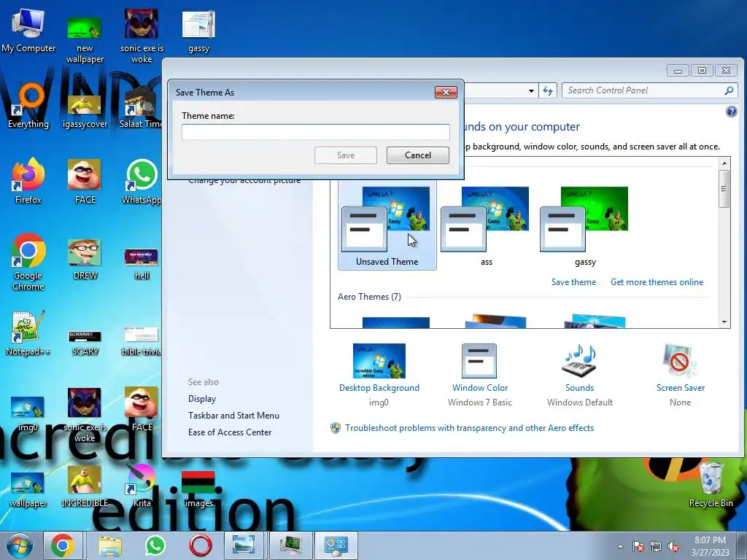Image resolution: width=747 pixels, height=560 pixels.
Task: Open Google Chrome desktop shortcut
Action: pyautogui.click(x=28, y=262)
